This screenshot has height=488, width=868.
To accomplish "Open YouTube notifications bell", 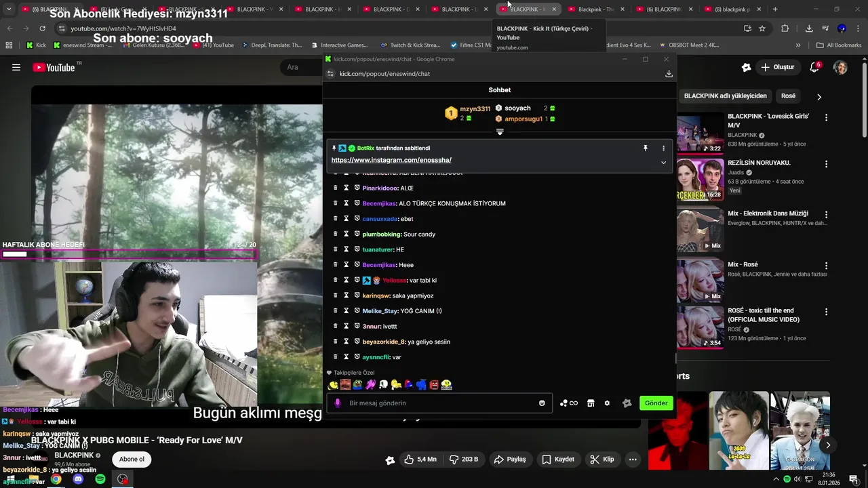I will tap(814, 67).
